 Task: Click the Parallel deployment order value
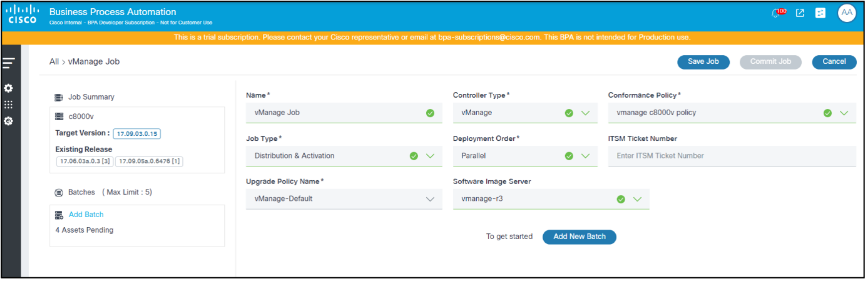click(x=474, y=156)
